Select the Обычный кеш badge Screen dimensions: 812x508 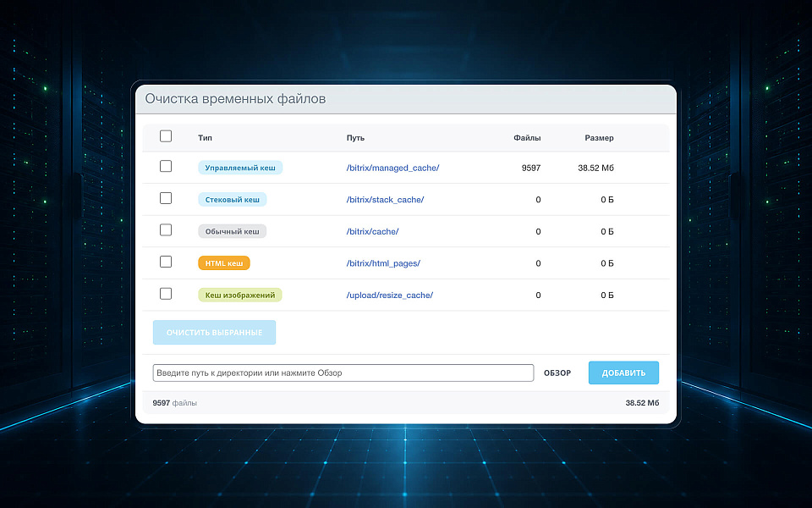[x=233, y=231]
